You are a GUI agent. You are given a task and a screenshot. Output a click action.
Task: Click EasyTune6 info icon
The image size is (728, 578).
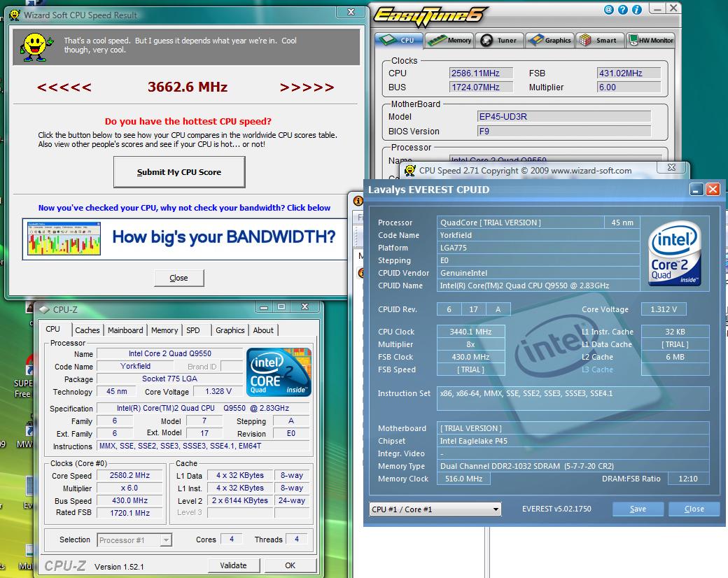pos(636,9)
